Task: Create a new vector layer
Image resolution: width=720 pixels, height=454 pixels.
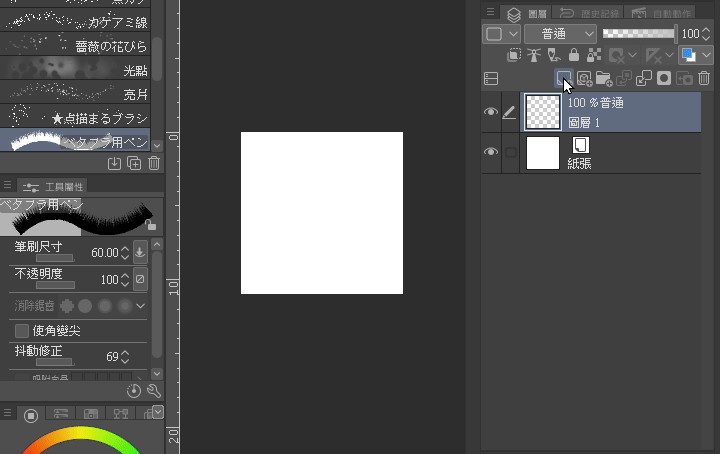Action: (x=584, y=78)
